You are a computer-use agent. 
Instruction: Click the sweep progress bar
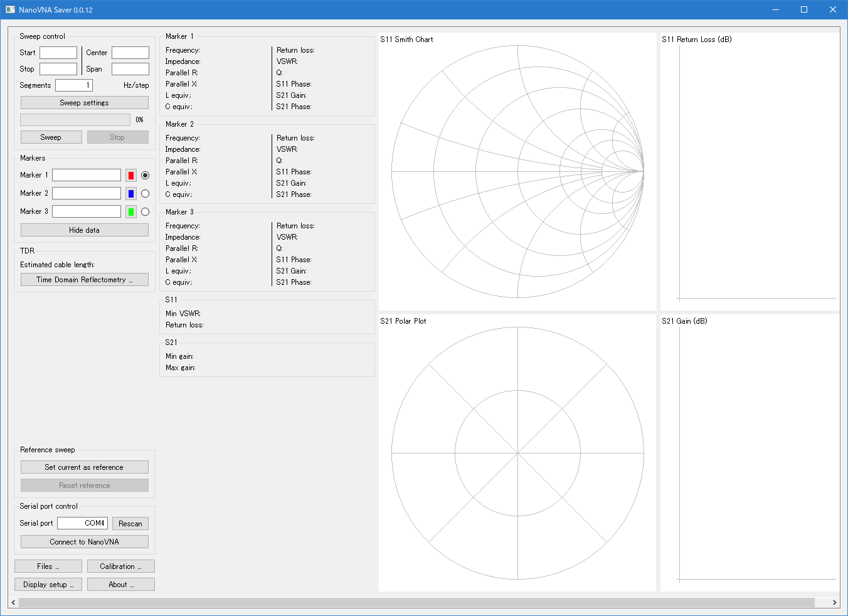[75, 119]
